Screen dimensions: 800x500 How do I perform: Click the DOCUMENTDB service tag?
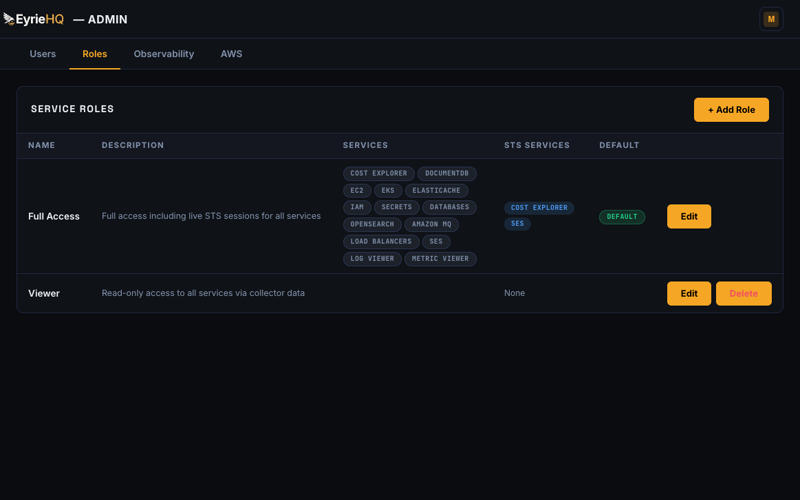click(447, 173)
